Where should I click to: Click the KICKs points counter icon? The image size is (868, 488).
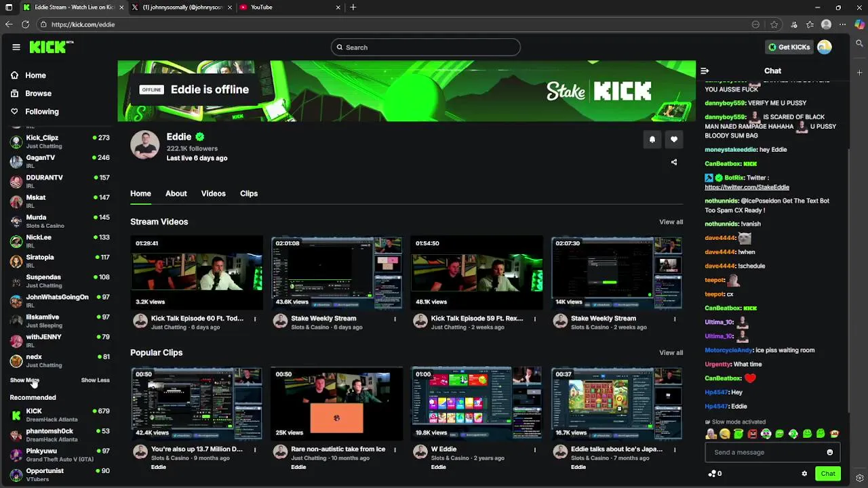tap(715, 474)
